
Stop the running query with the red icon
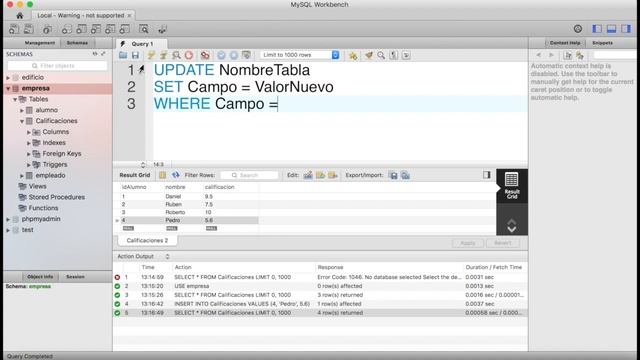tap(189, 55)
